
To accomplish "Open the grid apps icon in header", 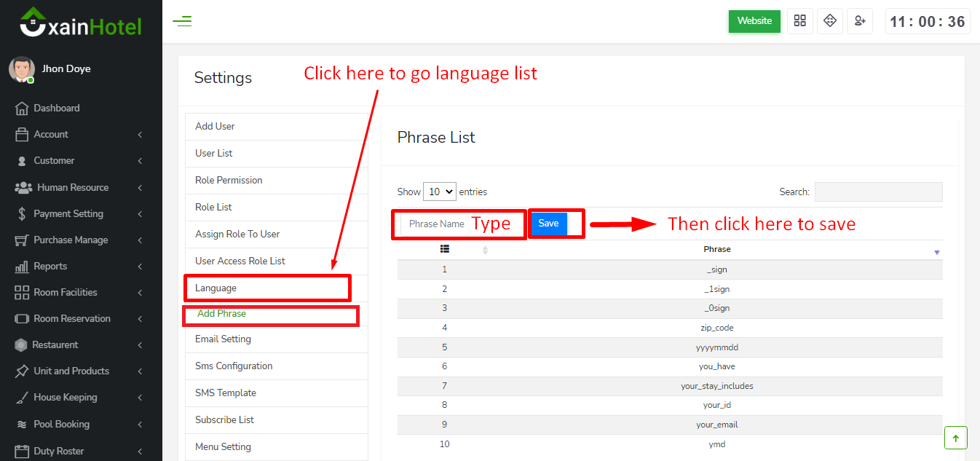I will pyautogui.click(x=800, y=21).
